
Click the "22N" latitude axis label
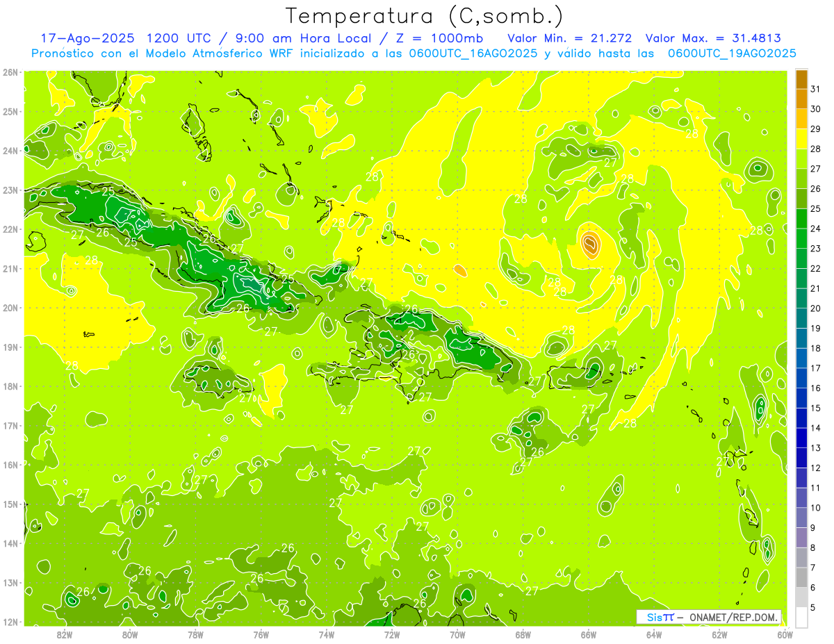tap(10, 229)
